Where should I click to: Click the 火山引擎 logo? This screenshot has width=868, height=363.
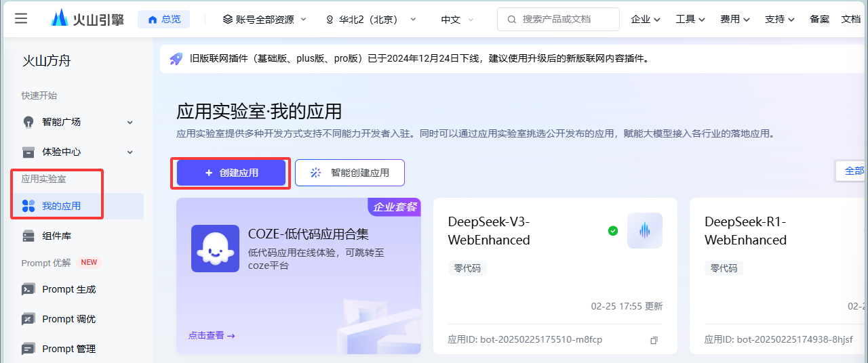point(88,18)
